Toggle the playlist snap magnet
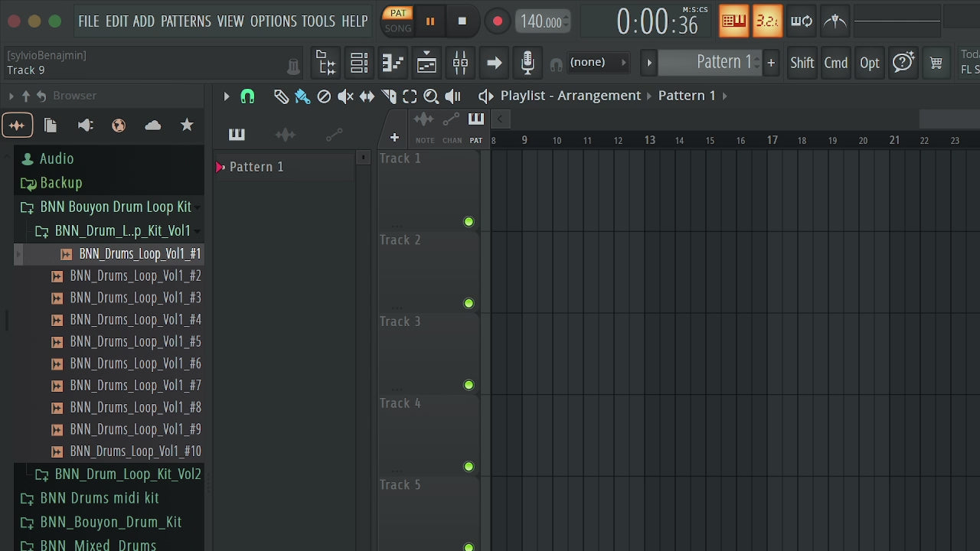Viewport: 980px width, 551px height. tap(247, 96)
